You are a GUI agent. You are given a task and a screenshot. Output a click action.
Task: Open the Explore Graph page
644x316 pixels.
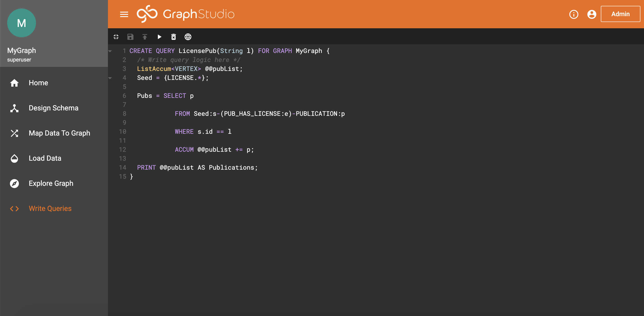coord(51,183)
